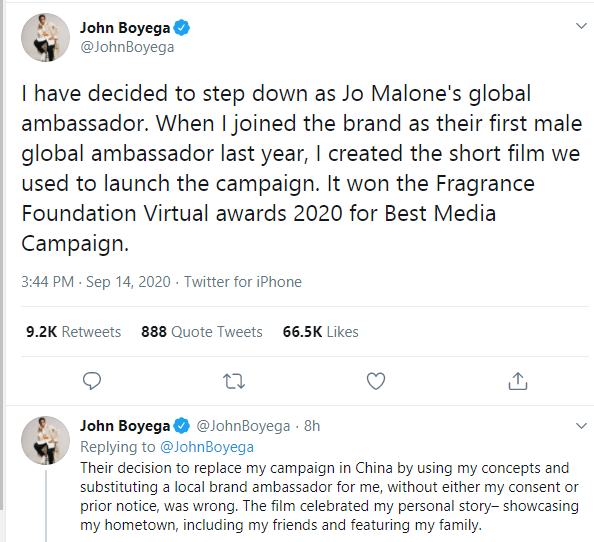594x542 pixels.
Task: Open the reply tweet about China campaign
Action: [329, 497]
